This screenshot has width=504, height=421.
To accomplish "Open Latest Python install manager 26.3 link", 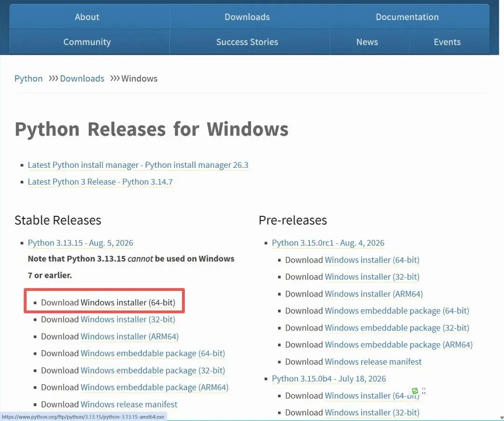I will 138,165.
